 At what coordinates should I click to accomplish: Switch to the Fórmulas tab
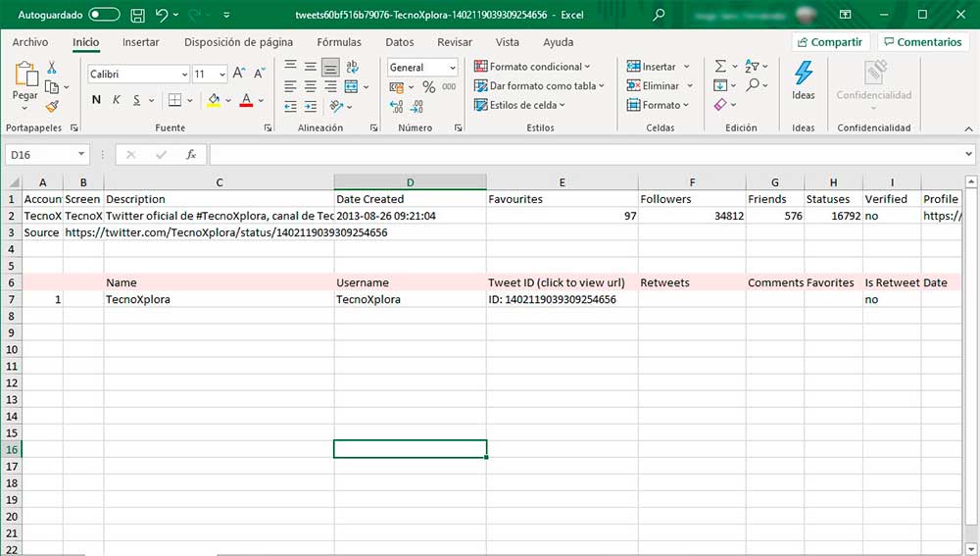[339, 42]
